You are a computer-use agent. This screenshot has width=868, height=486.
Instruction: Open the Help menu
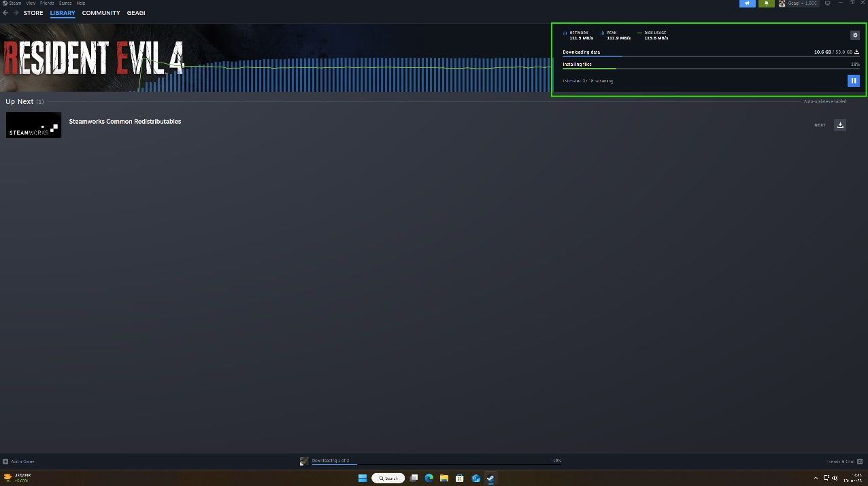pyautogui.click(x=80, y=3)
